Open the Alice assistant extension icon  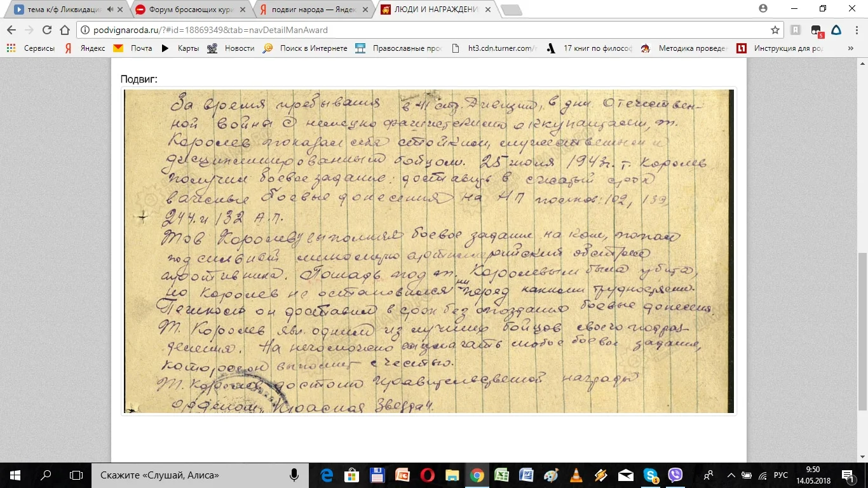click(x=836, y=30)
